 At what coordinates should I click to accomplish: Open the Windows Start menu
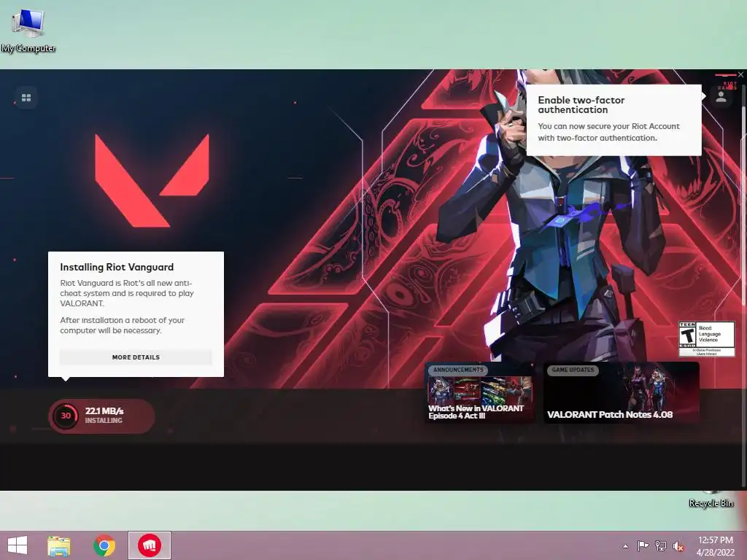[18, 545]
